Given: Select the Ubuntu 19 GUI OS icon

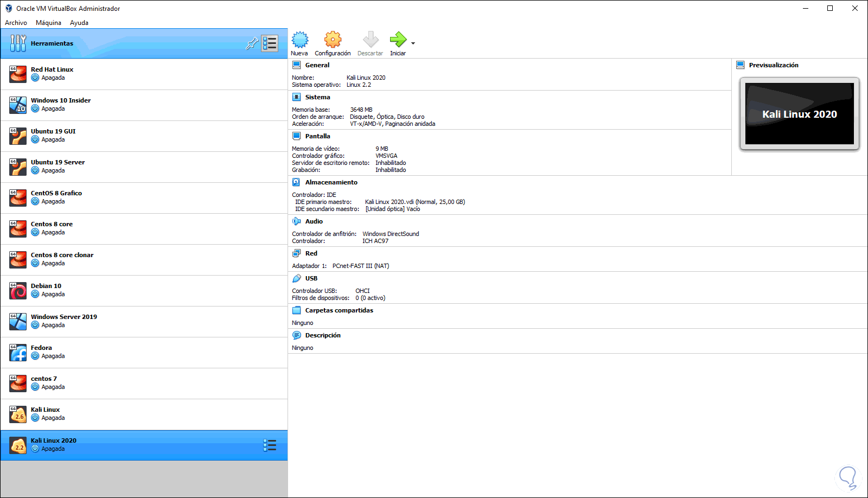Looking at the screenshot, I should click(x=18, y=136).
